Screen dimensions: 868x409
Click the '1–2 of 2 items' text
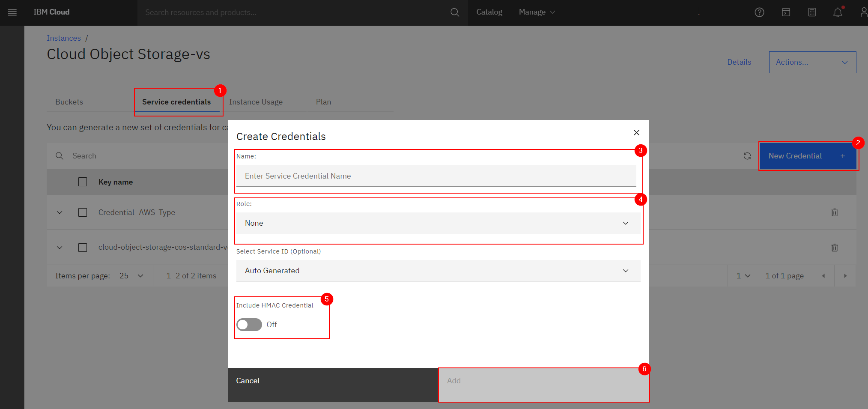tap(191, 276)
